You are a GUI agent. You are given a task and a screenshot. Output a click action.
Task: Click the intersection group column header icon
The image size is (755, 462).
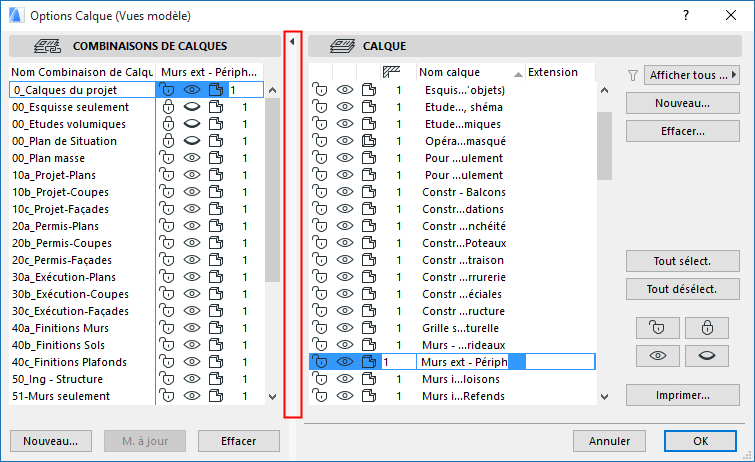pos(392,71)
